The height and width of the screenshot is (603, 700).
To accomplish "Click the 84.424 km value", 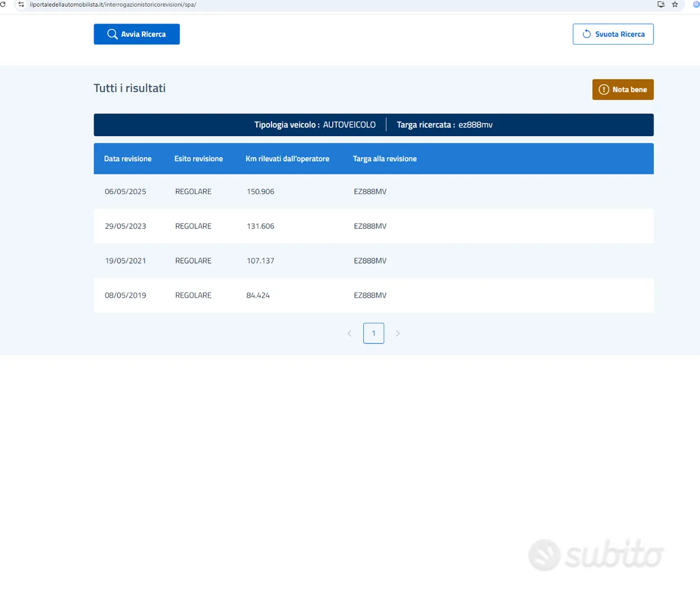I will pyautogui.click(x=258, y=295).
